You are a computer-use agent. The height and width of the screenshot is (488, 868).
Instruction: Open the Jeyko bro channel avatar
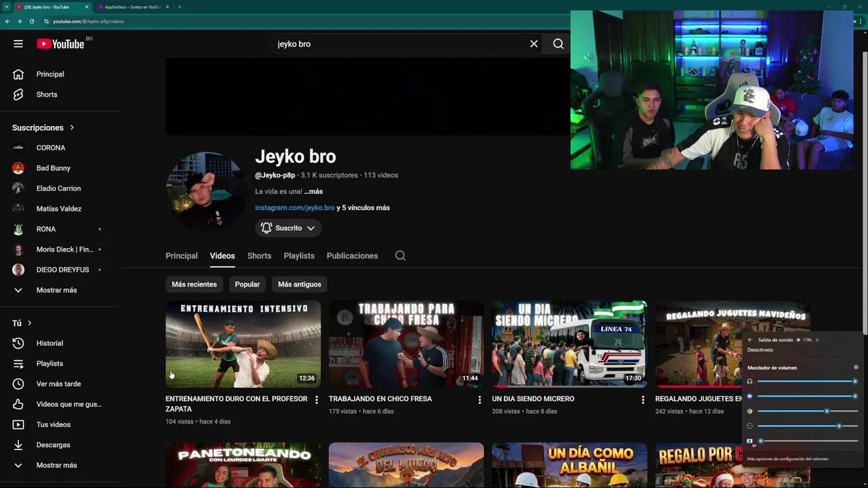(x=205, y=191)
